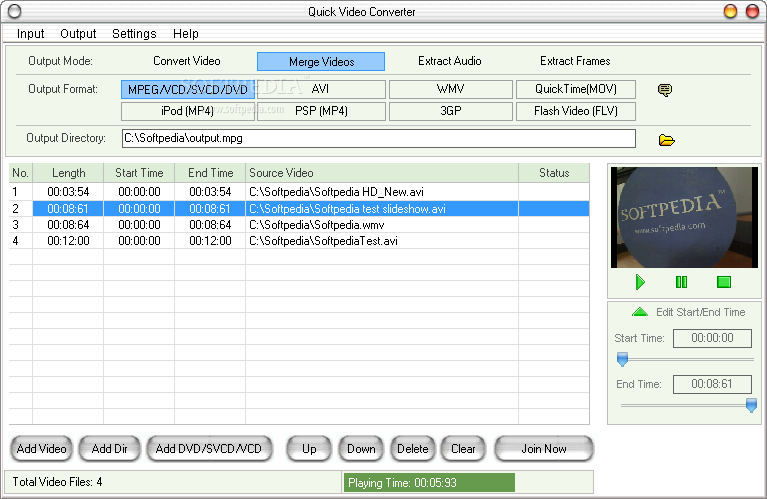Image resolution: width=767 pixels, height=499 pixels.
Task: Click the Status column header
Action: coord(554,173)
